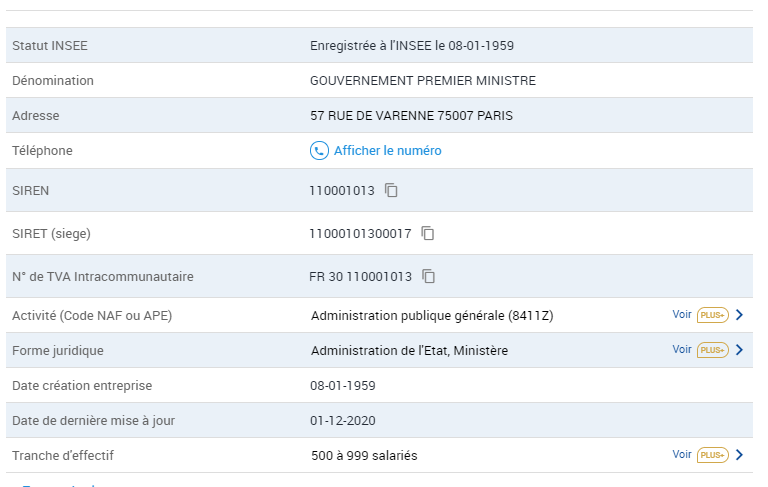Viewport: 768px width, 487px height.
Task: Expand the Forme juridique row chevron
Action: pyautogui.click(x=740, y=349)
